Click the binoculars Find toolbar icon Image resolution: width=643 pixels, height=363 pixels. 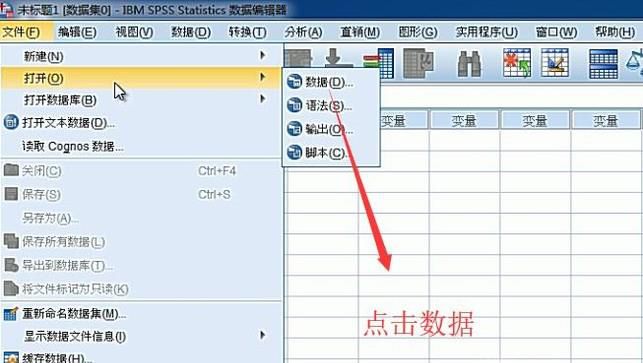tap(469, 64)
